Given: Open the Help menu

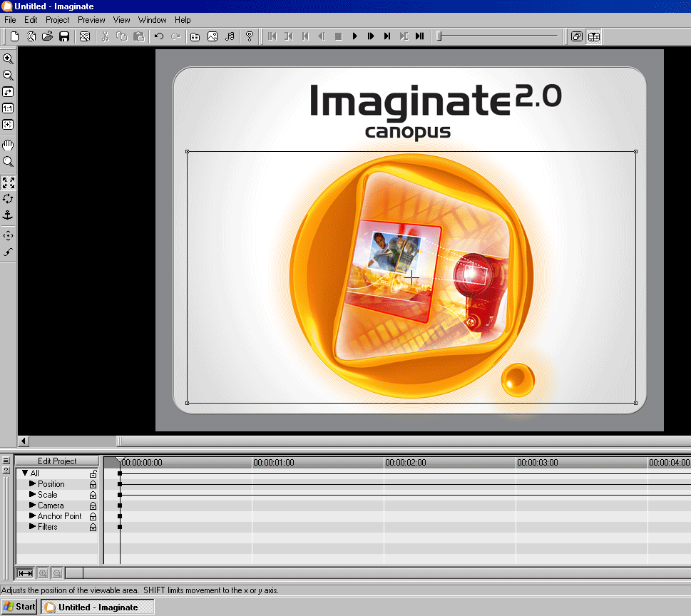Looking at the screenshot, I should pyautogui.click(x=183, y=20).
